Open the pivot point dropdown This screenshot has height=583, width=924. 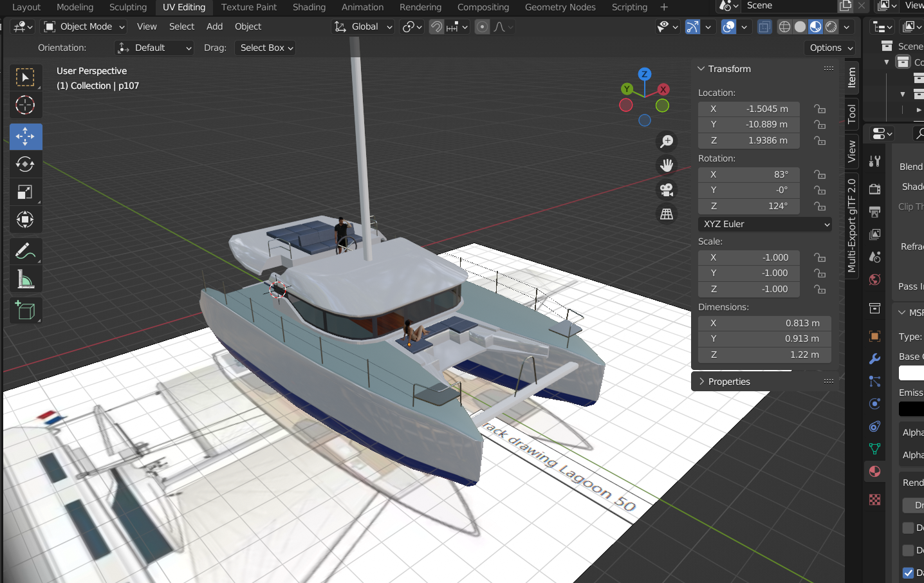(412, 27)
